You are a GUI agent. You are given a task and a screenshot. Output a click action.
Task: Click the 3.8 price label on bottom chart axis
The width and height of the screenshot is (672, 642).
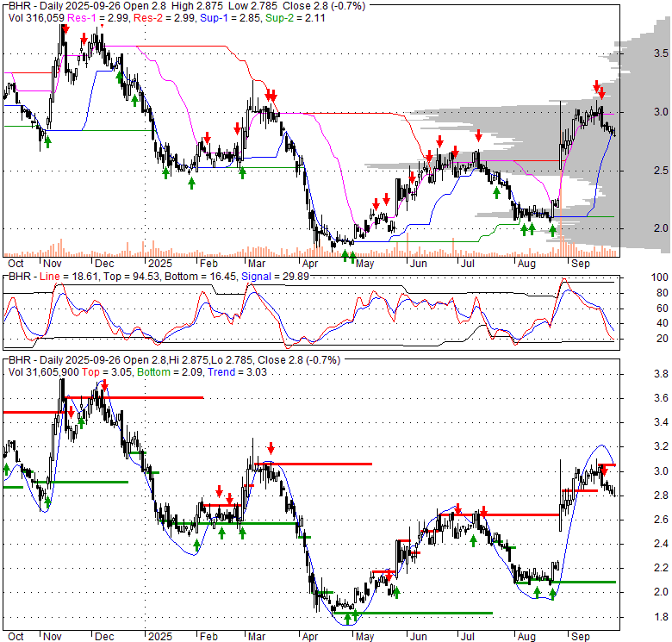(x=661, y=374)
